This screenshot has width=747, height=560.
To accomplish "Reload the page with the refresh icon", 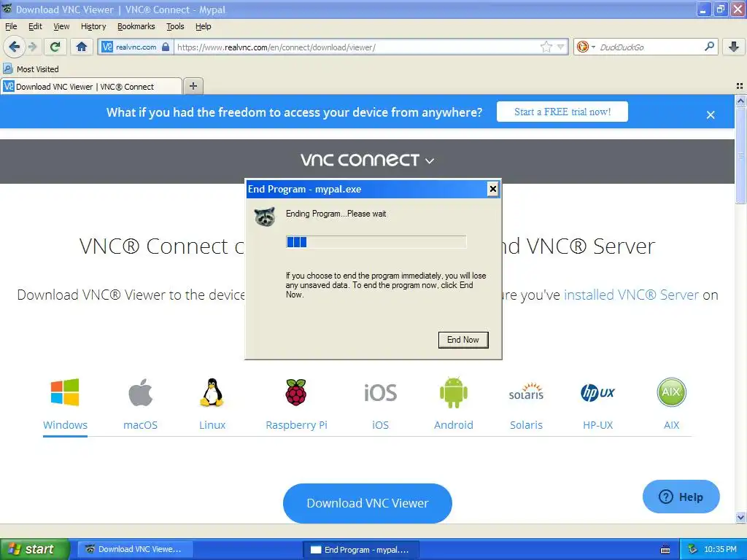I will 55,47.
